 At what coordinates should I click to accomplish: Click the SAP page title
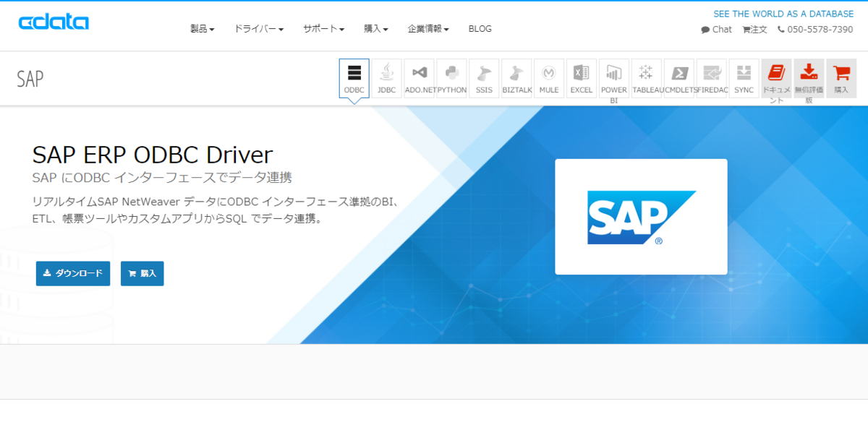[30, 79]
